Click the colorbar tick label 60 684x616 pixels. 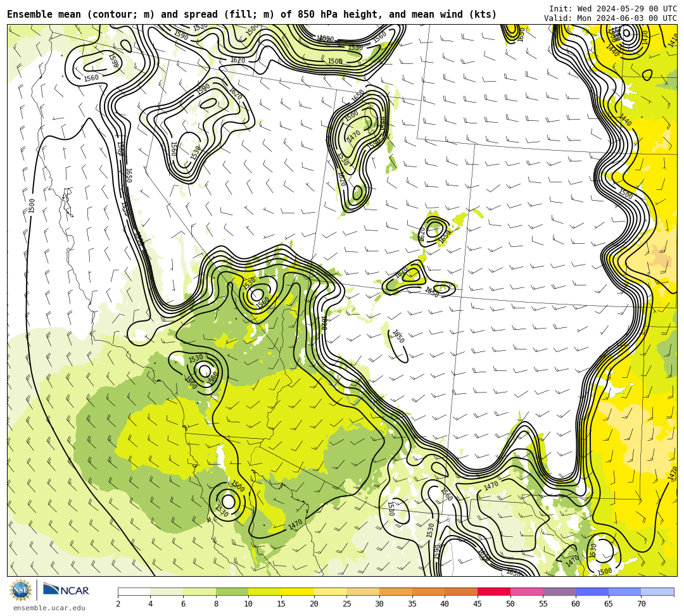(576, 604)
